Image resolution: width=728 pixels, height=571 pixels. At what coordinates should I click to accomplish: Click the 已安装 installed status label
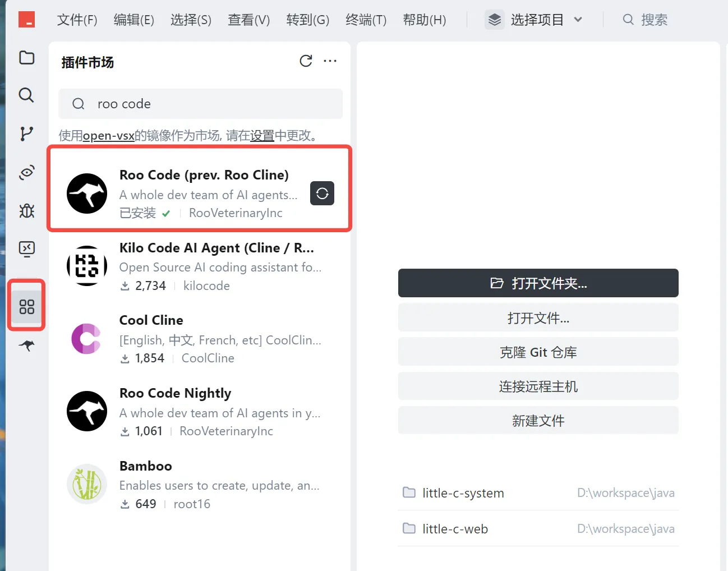(138, 213)
